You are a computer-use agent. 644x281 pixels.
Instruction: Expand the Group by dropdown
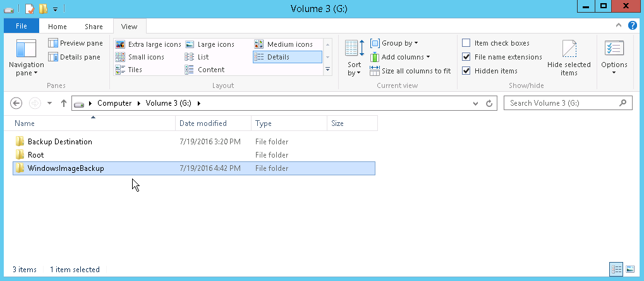point(394,43)
